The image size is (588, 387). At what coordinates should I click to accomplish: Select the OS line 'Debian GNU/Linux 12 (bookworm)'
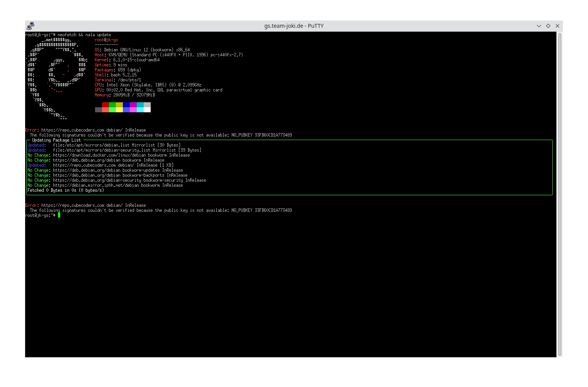coord(142,50)
